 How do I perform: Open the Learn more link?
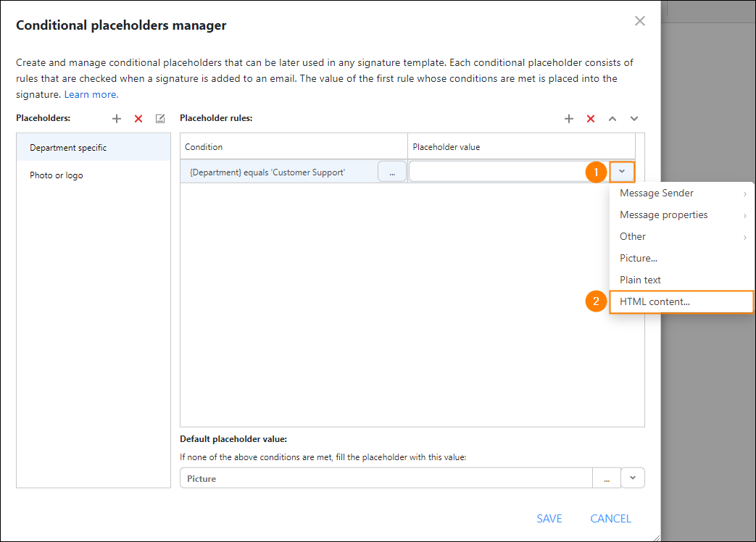click(90, 93)
